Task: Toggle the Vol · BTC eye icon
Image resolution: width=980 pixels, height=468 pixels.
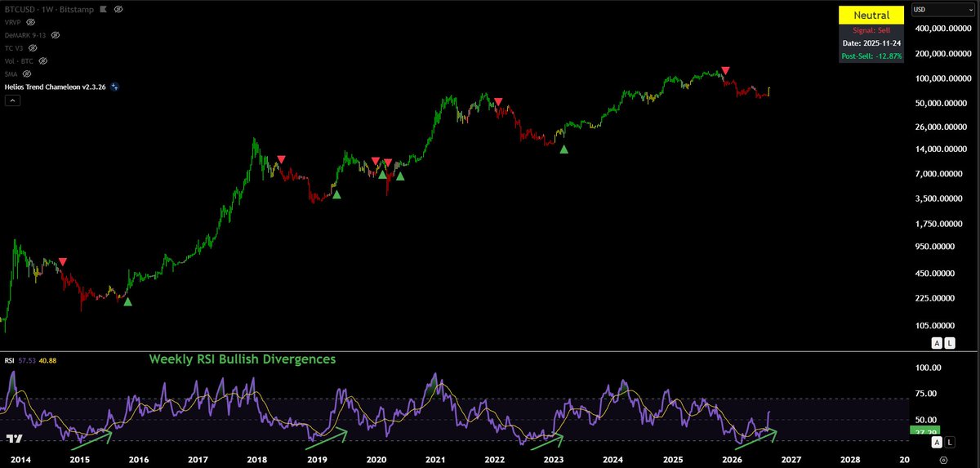Action: coord(42,61)
